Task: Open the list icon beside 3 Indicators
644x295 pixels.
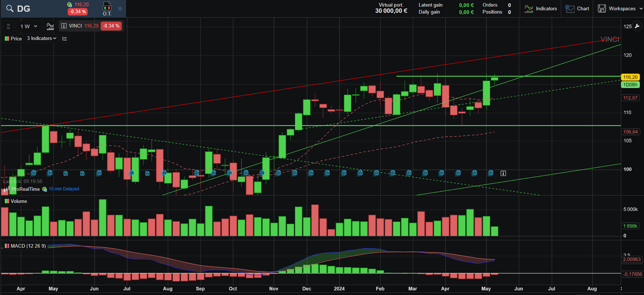Action: point(64,39)
